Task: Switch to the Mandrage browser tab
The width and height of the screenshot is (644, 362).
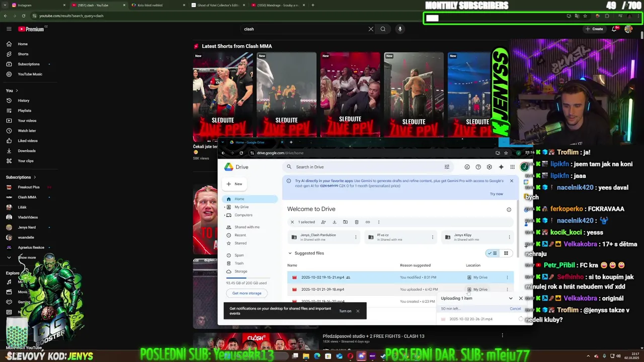Action: point(278,5)
